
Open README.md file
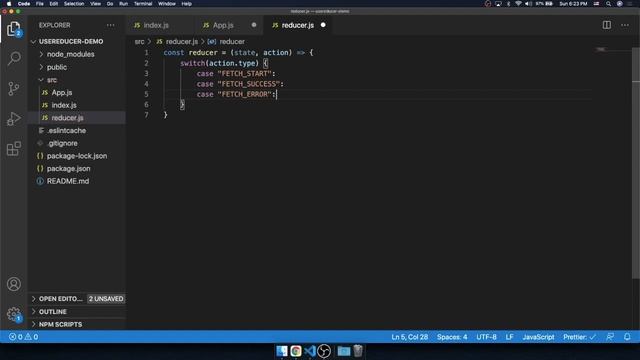coord(77,181)
